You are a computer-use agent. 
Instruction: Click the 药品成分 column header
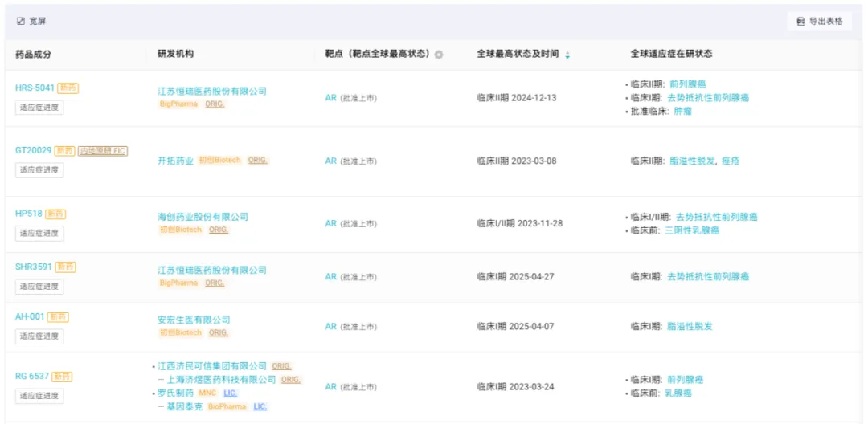[33, 54]
